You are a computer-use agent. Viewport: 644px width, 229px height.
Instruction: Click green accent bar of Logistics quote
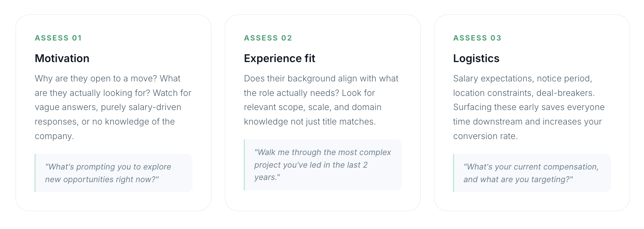tap(454, 173)
